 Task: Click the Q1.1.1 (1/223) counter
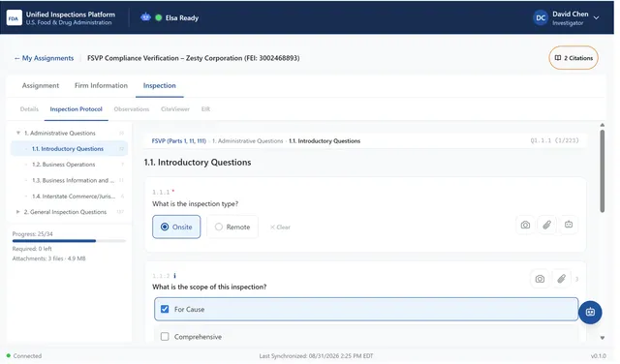tap(554, 140)
